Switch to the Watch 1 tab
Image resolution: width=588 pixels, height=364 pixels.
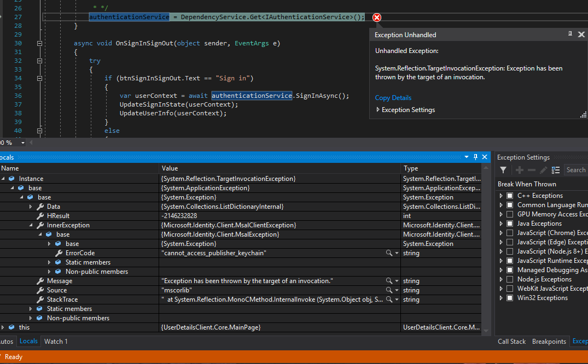pos(56,342)
